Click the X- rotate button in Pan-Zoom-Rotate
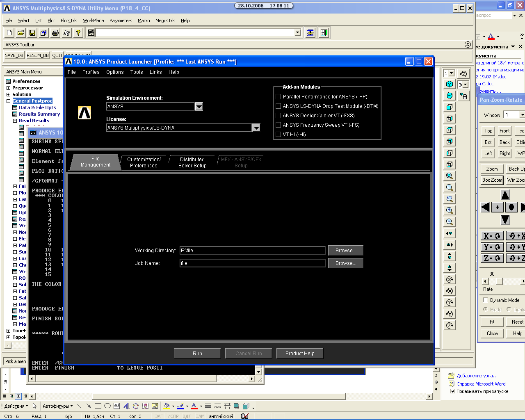Screen dimensions: 525x420 (492, 236)
